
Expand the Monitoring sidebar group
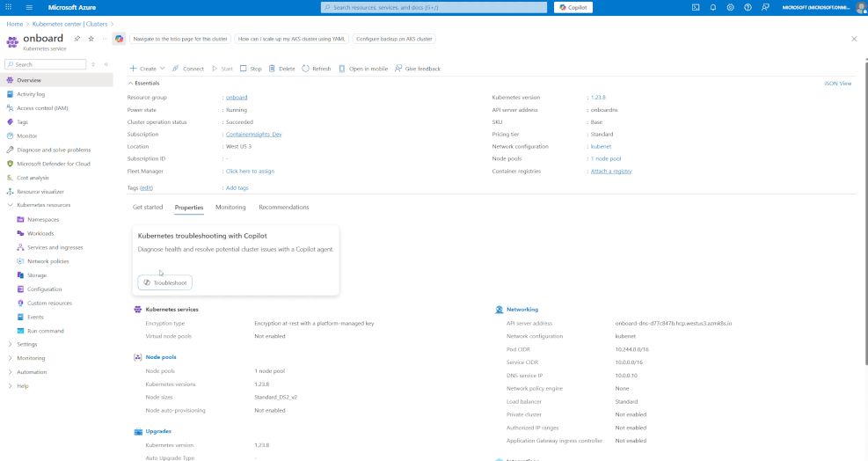coord(10,358)
